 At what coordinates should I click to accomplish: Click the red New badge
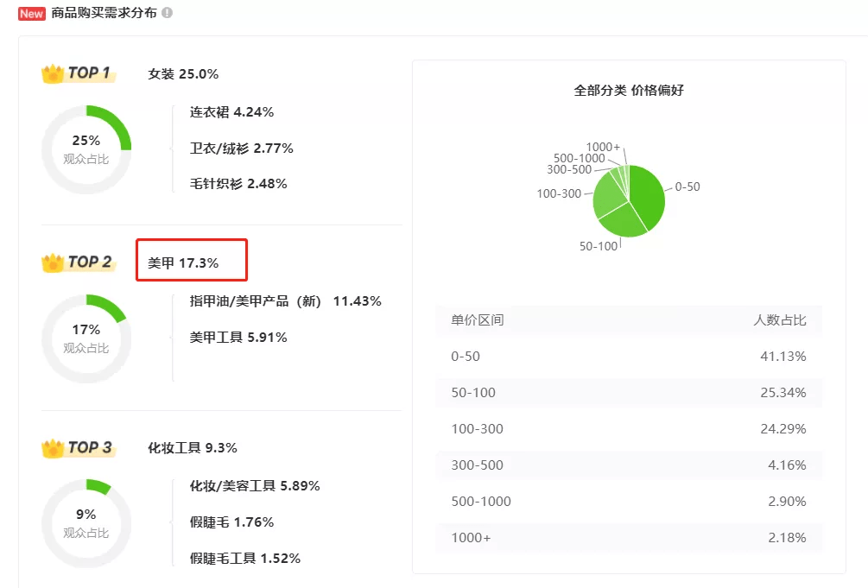click(x=31, y=13)
